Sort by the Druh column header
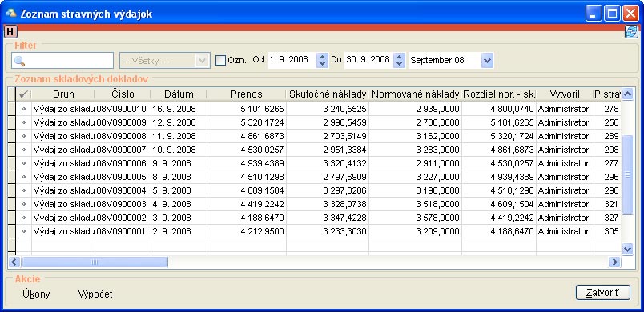644x312 pixels. 63,94
